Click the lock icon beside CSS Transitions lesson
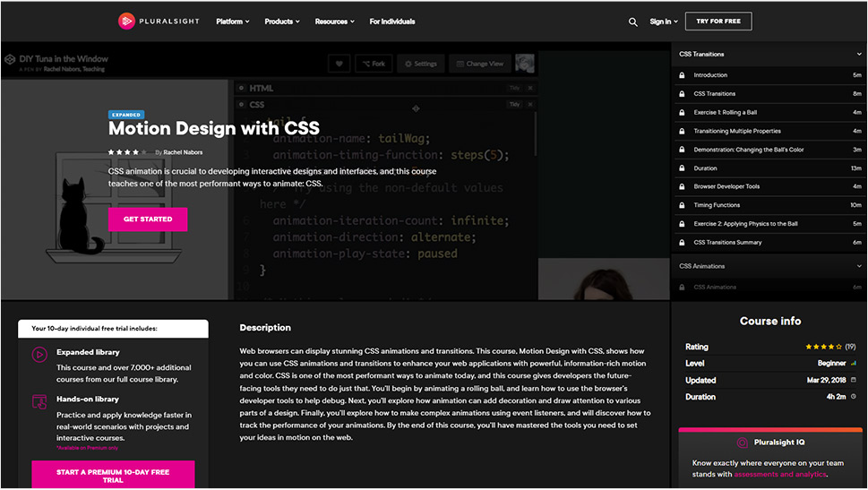The image size is (868, 490). pos(682,94)
